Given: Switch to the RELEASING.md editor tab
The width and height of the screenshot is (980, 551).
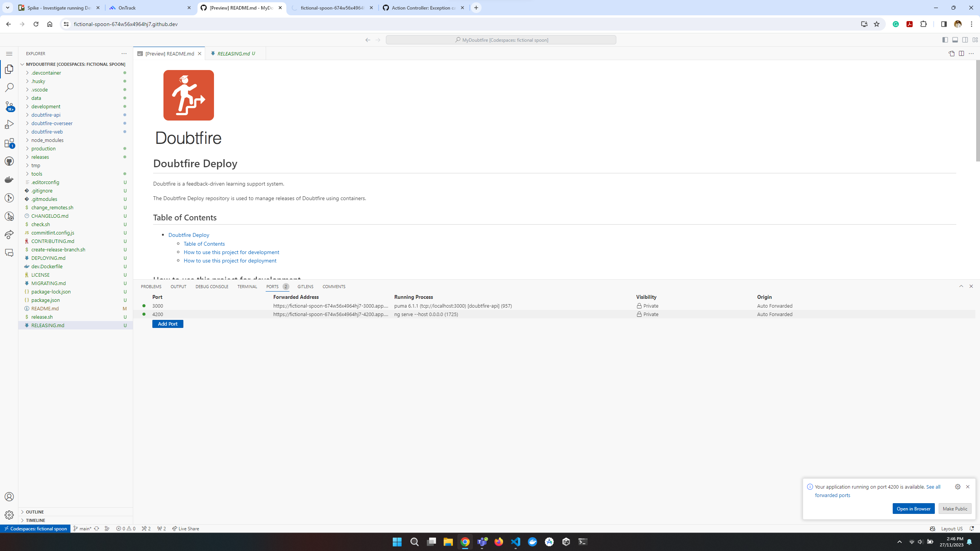Looking at the screenshot, I should pos(233,54).
